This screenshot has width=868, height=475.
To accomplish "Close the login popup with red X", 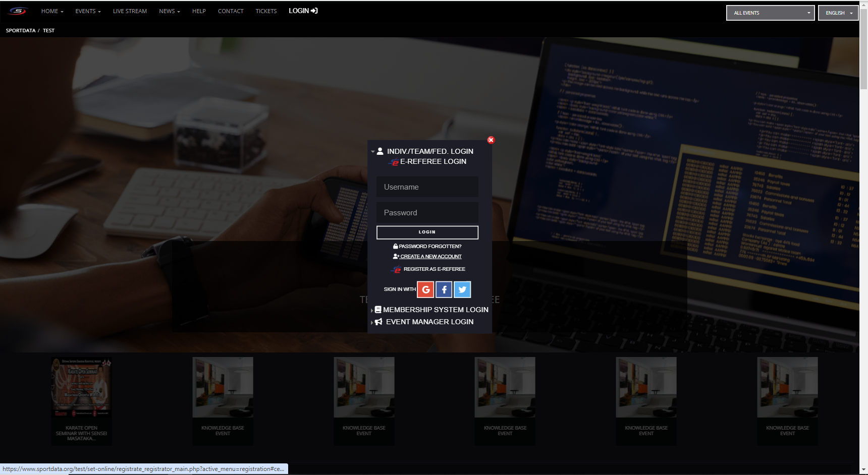I will click(491, 140).
